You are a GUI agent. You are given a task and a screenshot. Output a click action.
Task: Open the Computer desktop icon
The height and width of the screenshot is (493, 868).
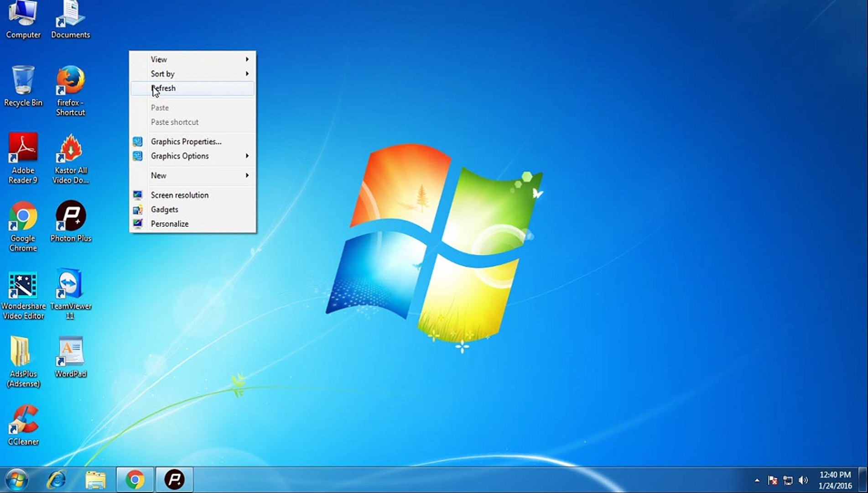[23, 20]
